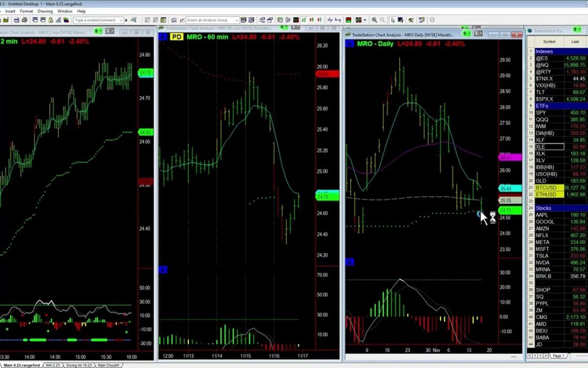
Task: Click the TSLA symbol row
Action: tap(558, 256)
